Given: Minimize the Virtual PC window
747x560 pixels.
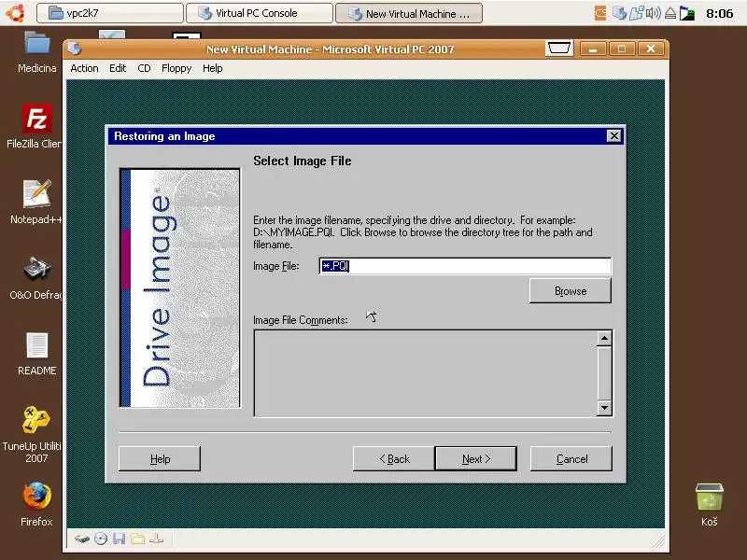Looking at the screenshot, I should 593,49.
